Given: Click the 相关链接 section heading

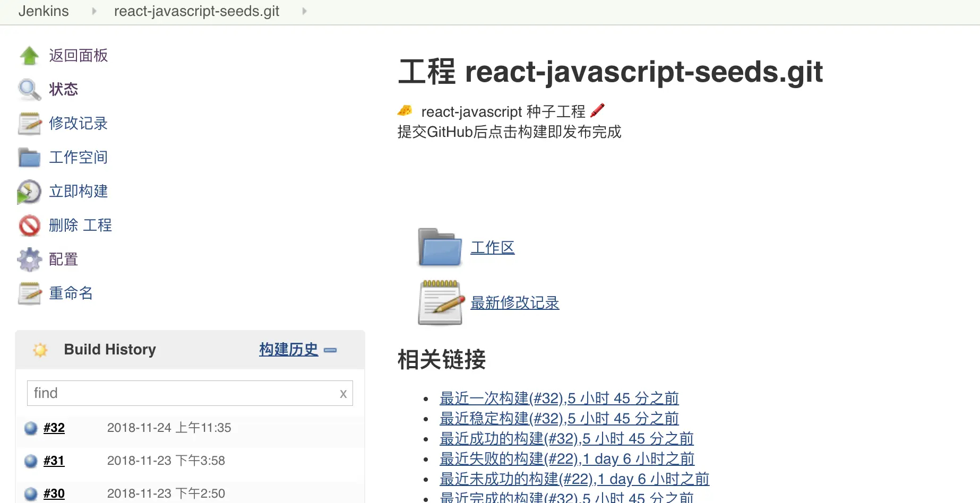Looking at the screenshot, I should click(442, 359).
